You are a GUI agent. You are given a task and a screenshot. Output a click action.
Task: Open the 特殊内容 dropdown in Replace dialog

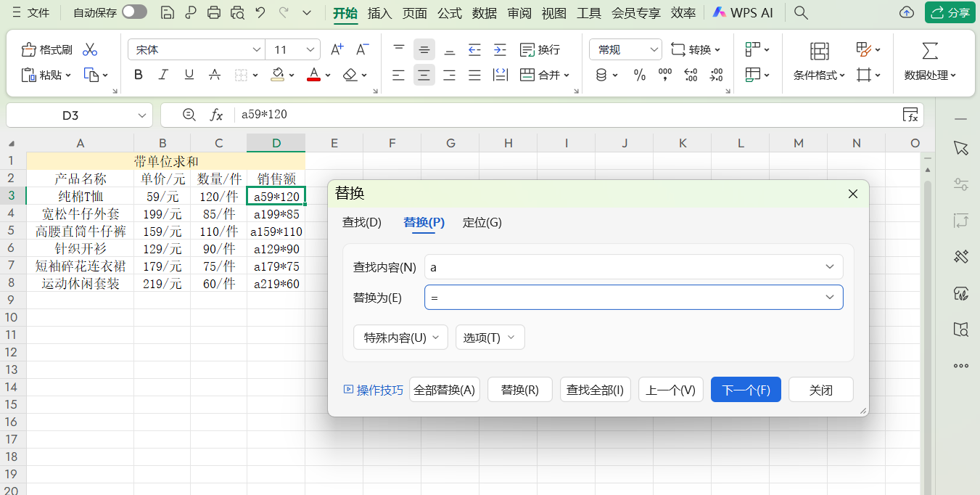pyautogui.click(x=400, y=337)
